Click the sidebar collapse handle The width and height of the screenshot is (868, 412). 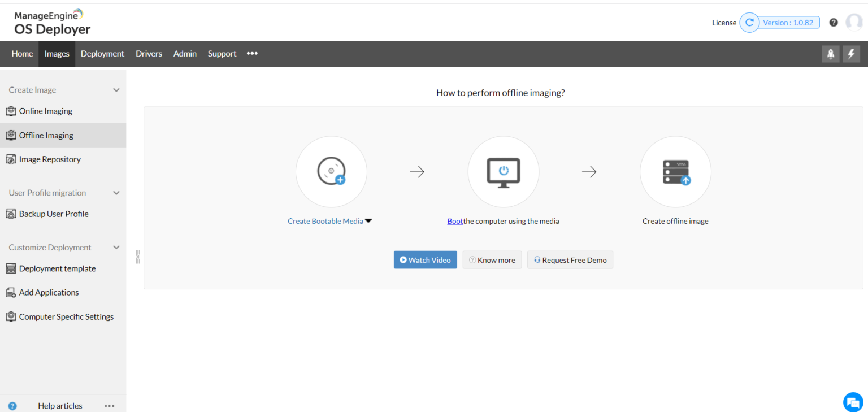click(x=137, y=257)
